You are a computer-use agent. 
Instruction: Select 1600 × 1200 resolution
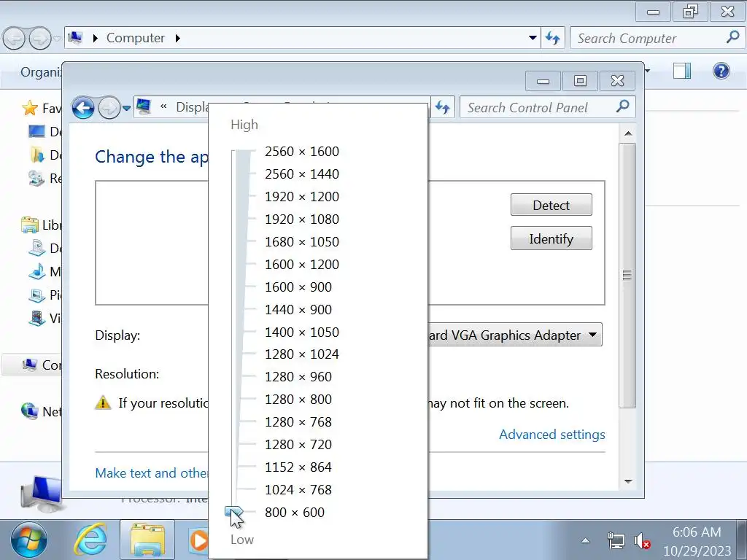301,264
